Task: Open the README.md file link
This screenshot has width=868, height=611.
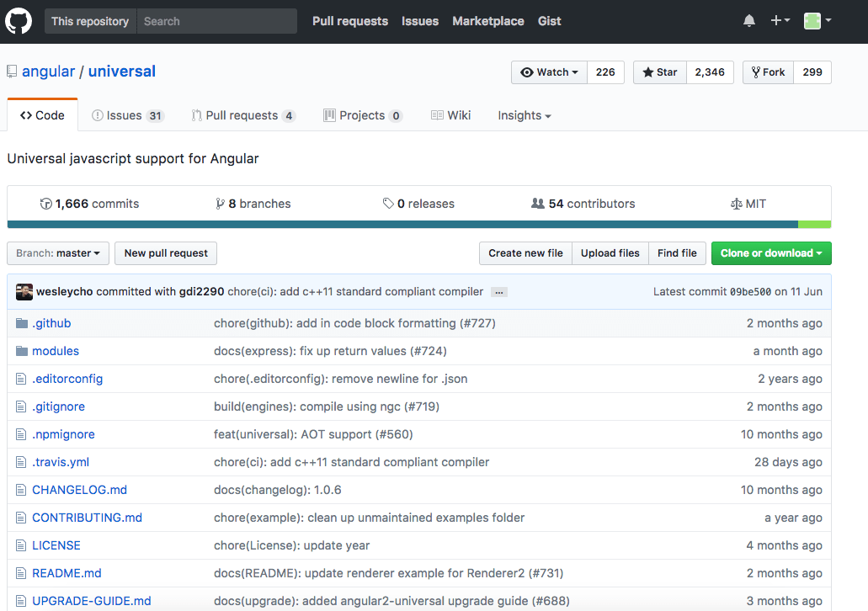Action: coord(67,573)
